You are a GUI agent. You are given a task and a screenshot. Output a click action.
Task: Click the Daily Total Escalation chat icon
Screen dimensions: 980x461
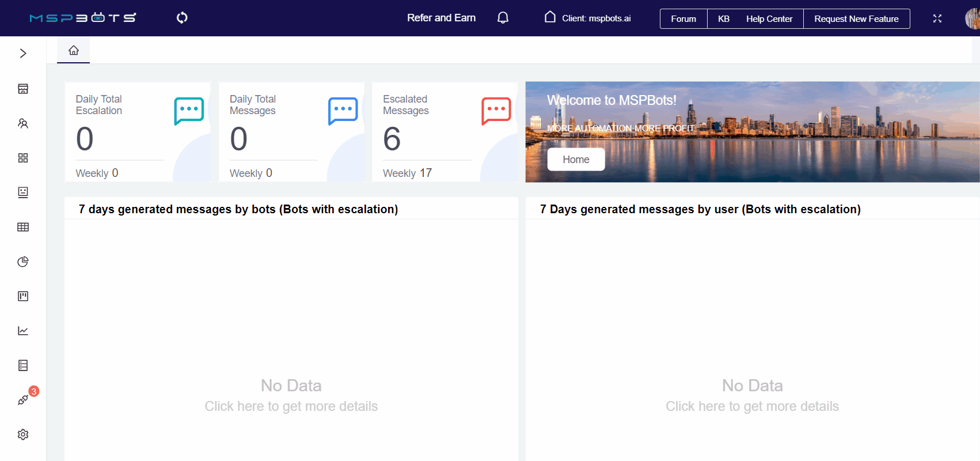pos(189,111)
